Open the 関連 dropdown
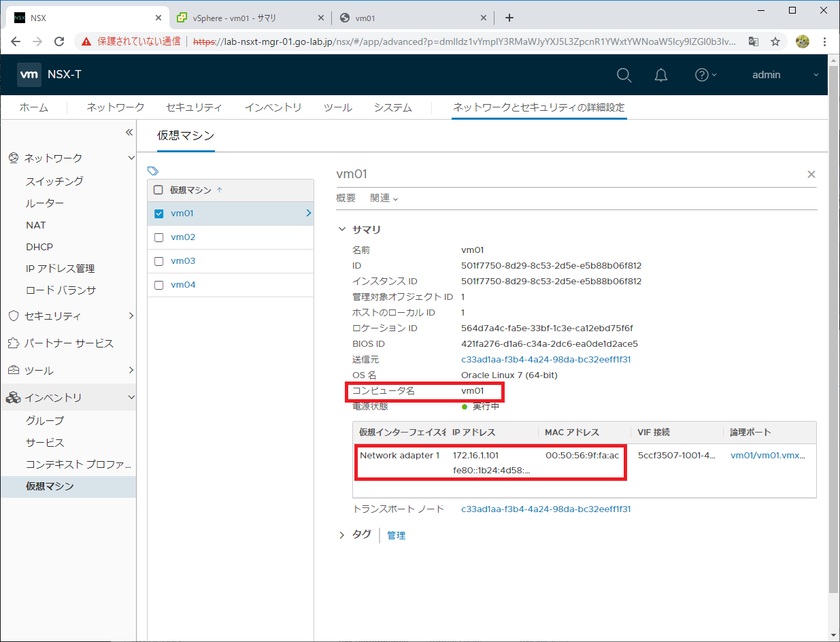This screenshot has height=642, width=840. pos(384,198)
